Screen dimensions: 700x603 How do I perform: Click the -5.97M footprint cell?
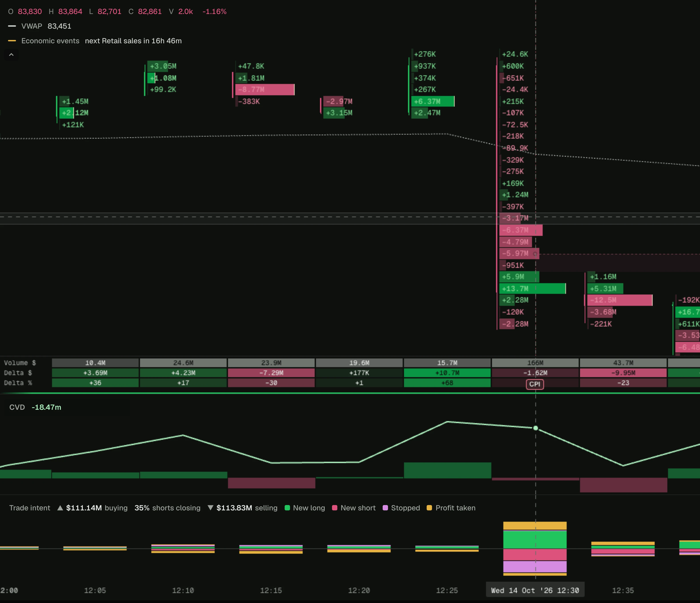(519, 254)
